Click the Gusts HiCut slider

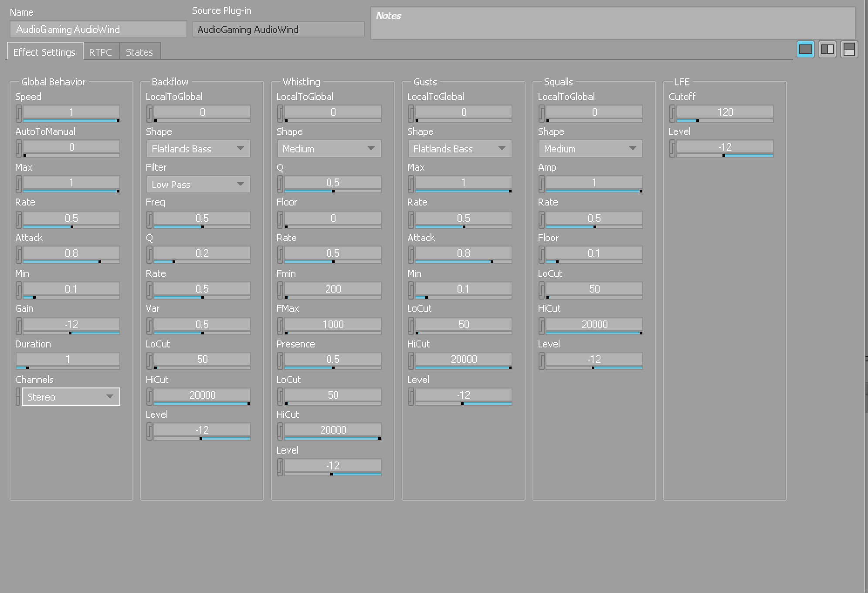click(464, 361)
